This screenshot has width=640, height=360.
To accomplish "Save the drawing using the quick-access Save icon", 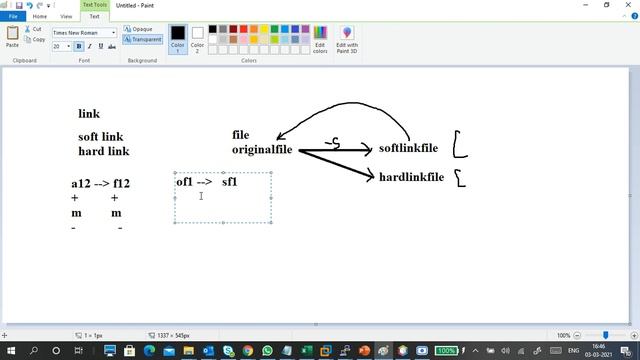I will tap(19, 6).
